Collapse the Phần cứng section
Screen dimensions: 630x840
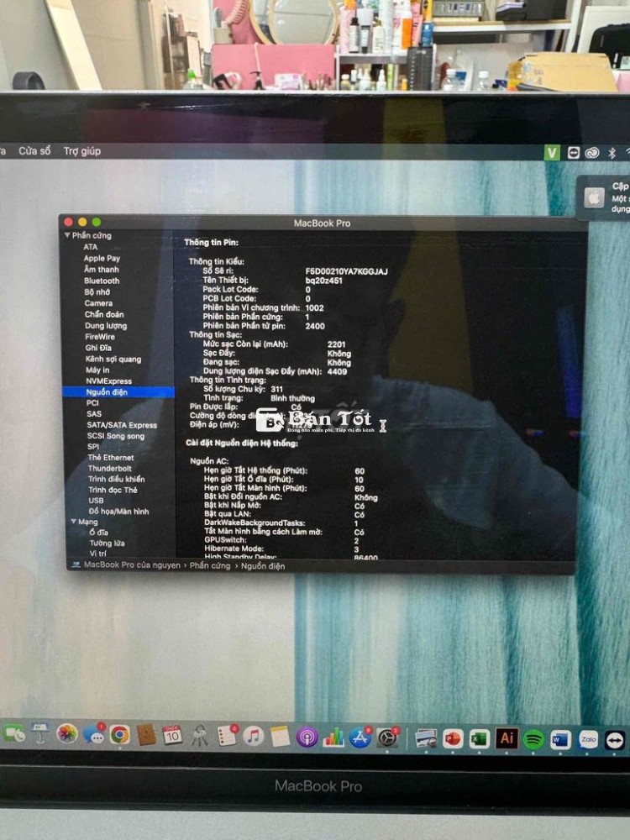click(x=67, y=235)
